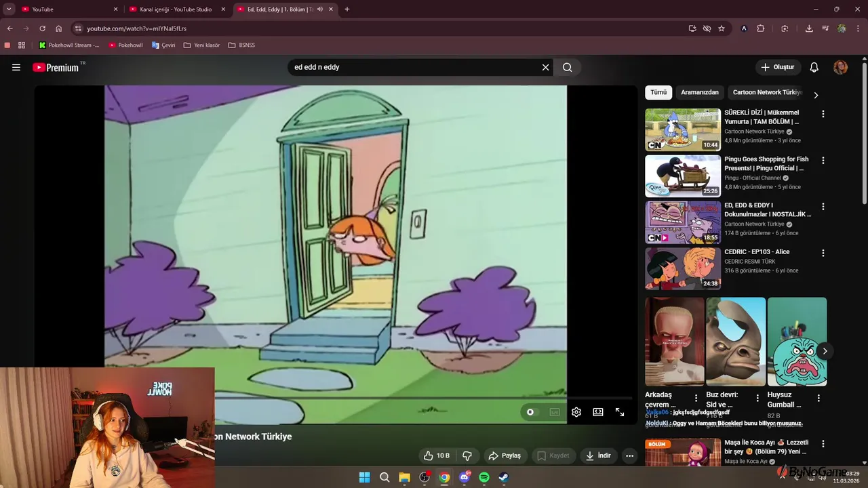Open the YouTube account avatar menu
The height and width of the screenshot is (488, 868).
[x=840, y=67]
